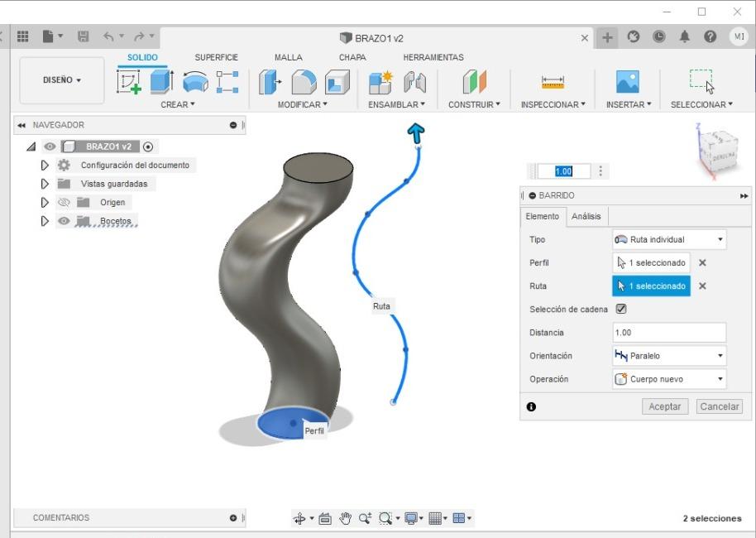Screen dimensions: 756x538
Task: Open the DISEÑO workspace dropdown
Action: click(x=62, y=80)
